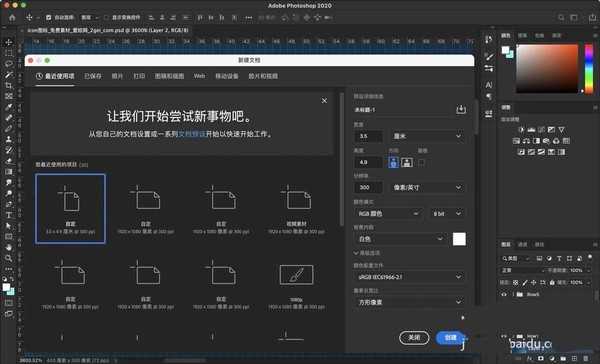Viewport: 600px width, 364px height.
Task: Click the workspace switcher icon at top right
Action: point(574,17)
